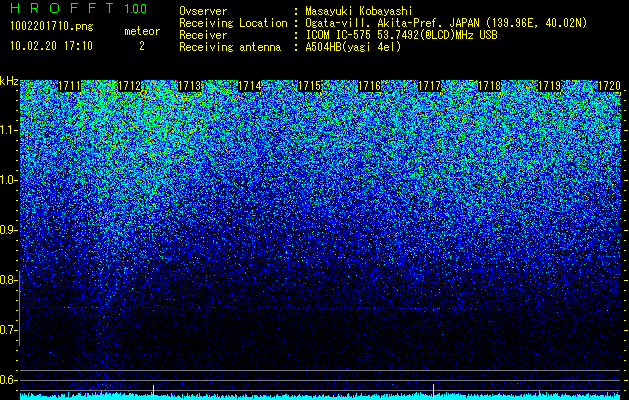Screen dimensions: 629x400
Task: Click the Ovserver label
Action: [x=203, y=11]
